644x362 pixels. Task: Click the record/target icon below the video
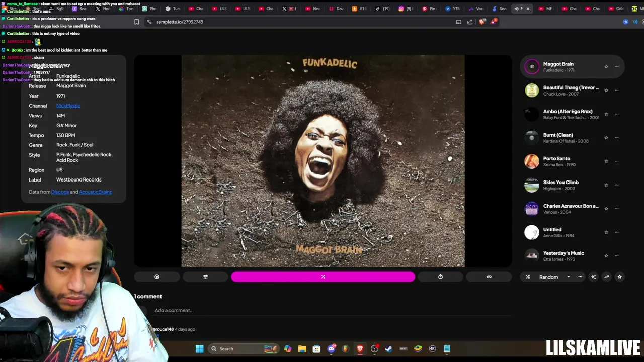point(157,277)
